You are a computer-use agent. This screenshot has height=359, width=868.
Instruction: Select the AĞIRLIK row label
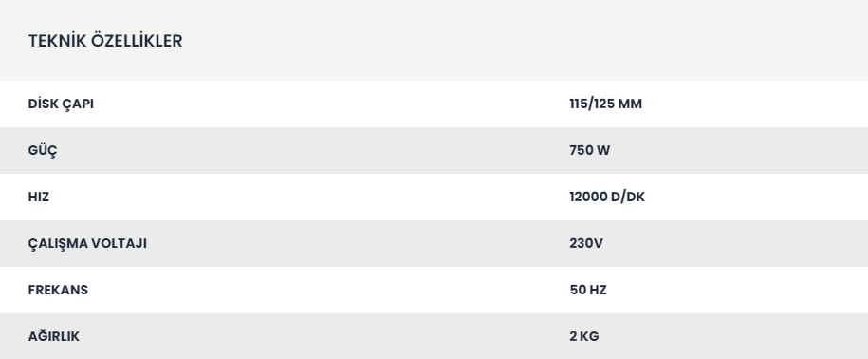[54, 337]
